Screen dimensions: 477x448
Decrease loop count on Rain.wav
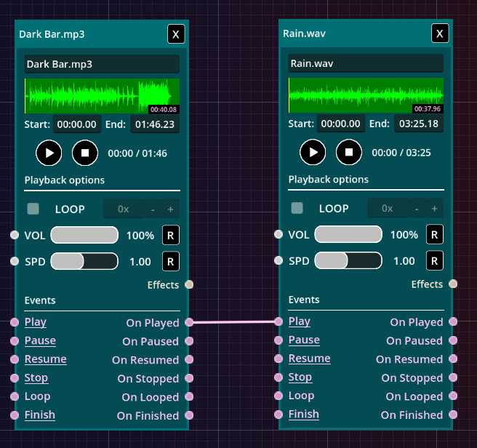(417, 209)
